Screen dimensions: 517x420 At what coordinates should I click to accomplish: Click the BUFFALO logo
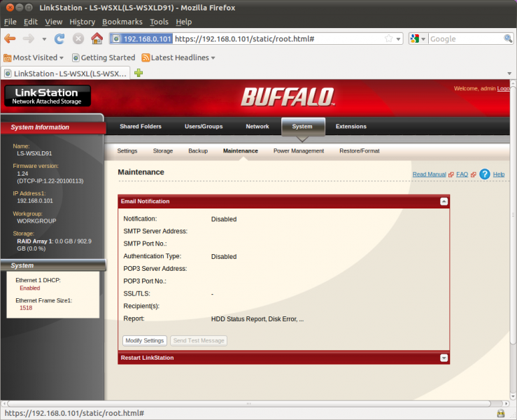(288, 97)
